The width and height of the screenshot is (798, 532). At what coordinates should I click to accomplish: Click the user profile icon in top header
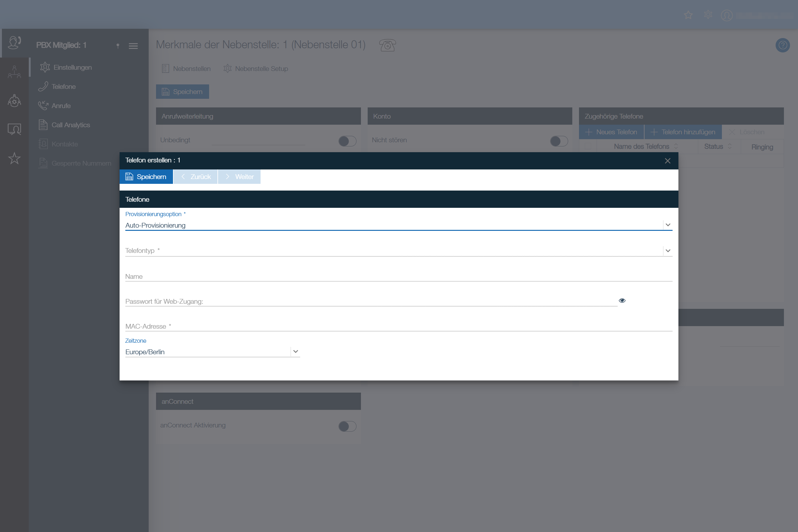point(727,15)
